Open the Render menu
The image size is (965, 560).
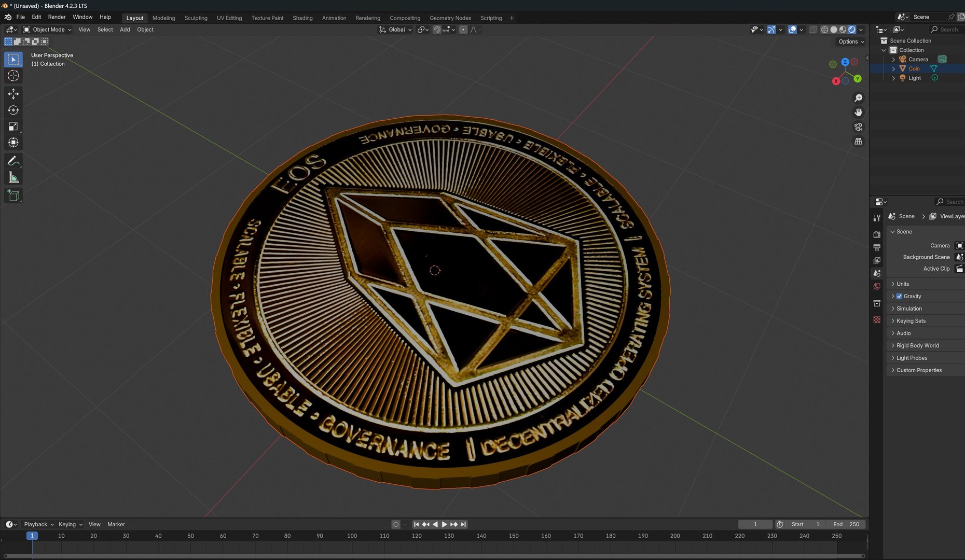[x=57, y=17]
